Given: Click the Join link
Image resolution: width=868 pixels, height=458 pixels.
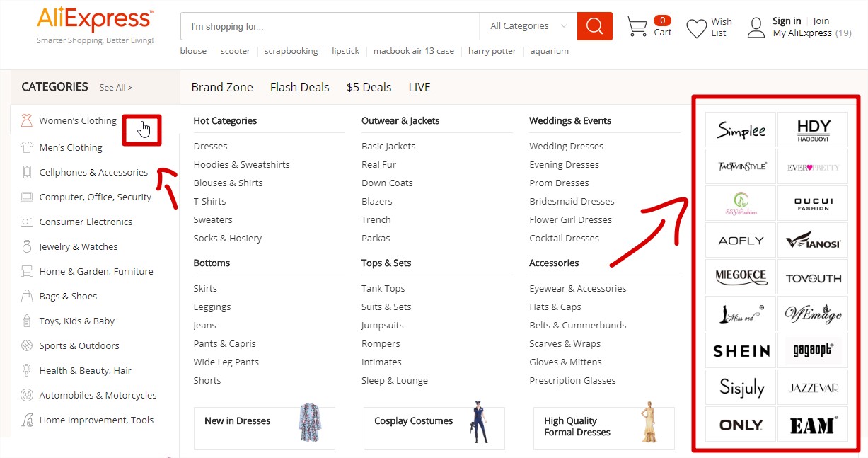Looking at the screenshot, I should 821,21.
